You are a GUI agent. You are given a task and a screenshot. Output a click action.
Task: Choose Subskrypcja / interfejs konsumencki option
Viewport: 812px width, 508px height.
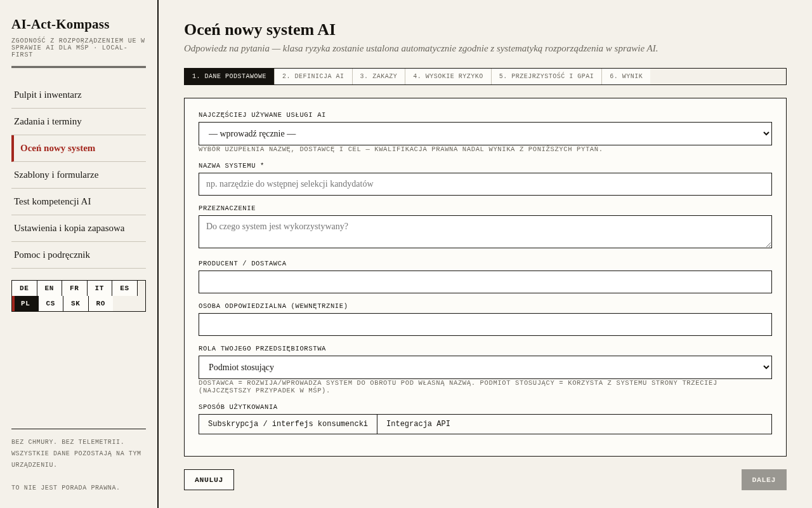click(x=288, y=424)
